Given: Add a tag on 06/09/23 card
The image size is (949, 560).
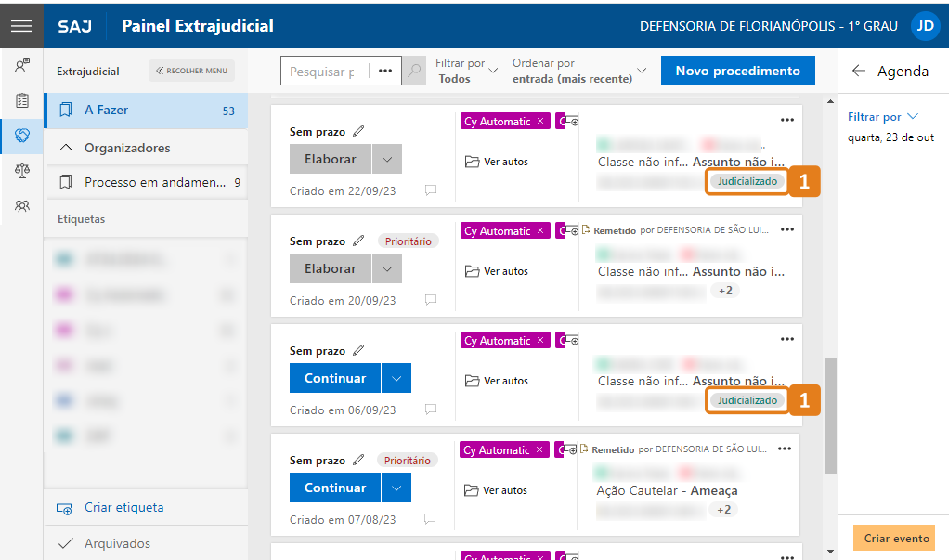Looking at the screenshot, I should [572, 340].
